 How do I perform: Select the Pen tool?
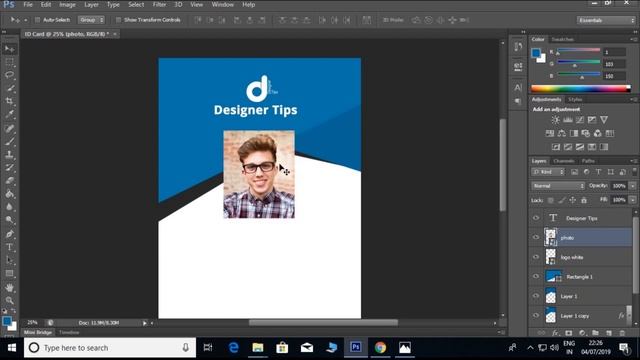pyautogui.click(x=9, y=234)
